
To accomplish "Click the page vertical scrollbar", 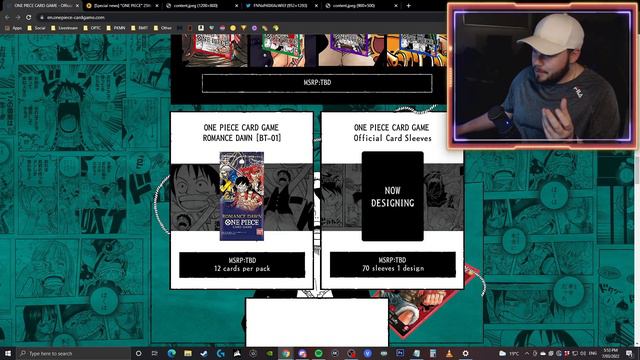I will (x=637, y=190).
